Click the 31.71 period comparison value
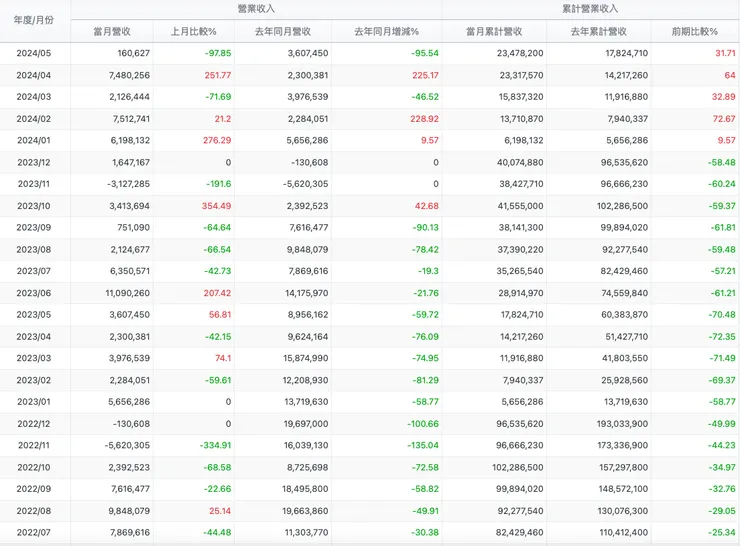Viewport: 740px width, 546px height. (725, 53)
